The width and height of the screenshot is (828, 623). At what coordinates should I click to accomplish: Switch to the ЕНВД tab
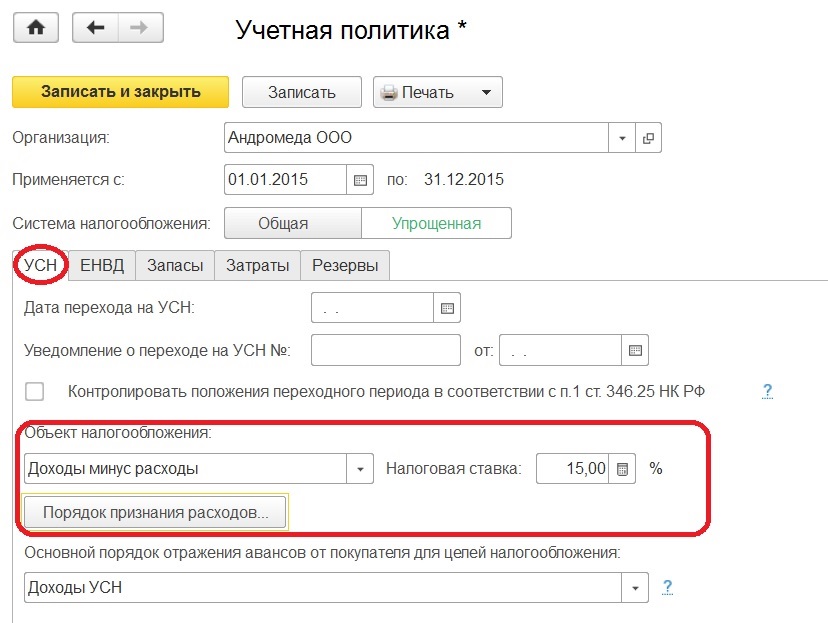click(x=102, y=265)
